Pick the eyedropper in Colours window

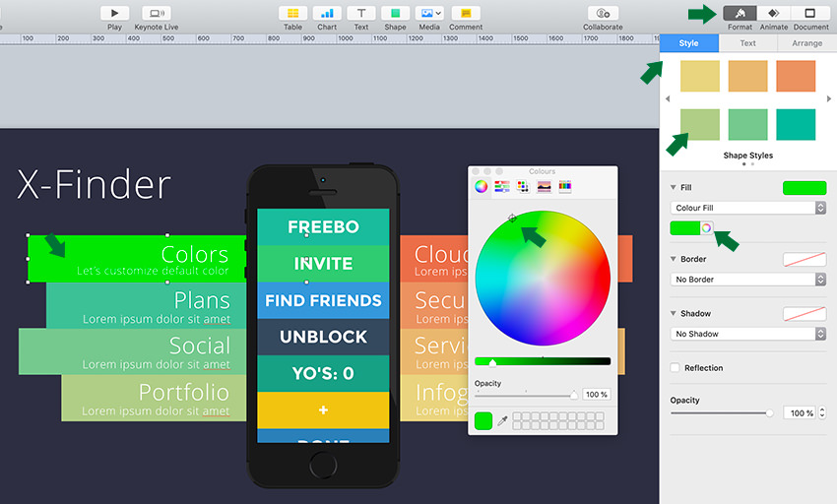[x=502, y=421]
